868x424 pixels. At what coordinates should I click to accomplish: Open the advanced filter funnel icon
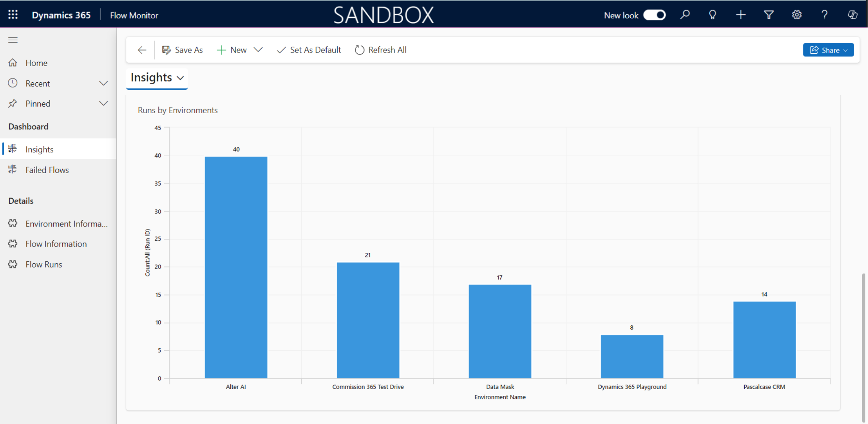(x=769, y=15)
